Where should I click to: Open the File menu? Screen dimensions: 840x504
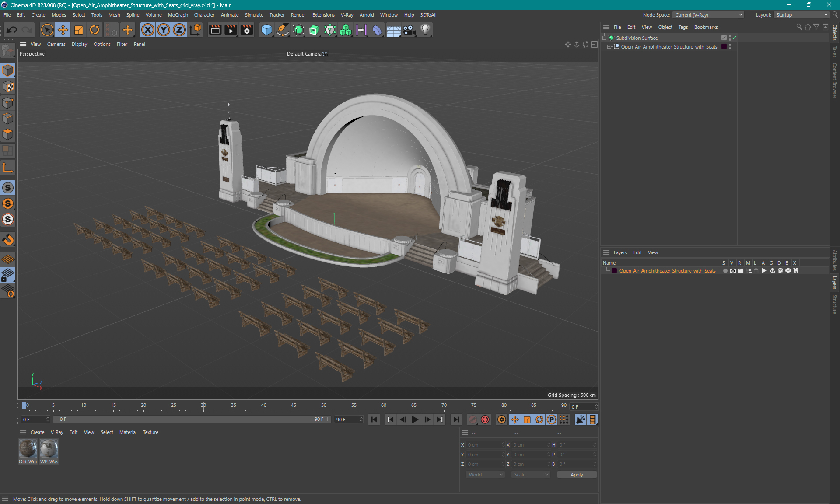pyautogui.click(x=7, y=15)
